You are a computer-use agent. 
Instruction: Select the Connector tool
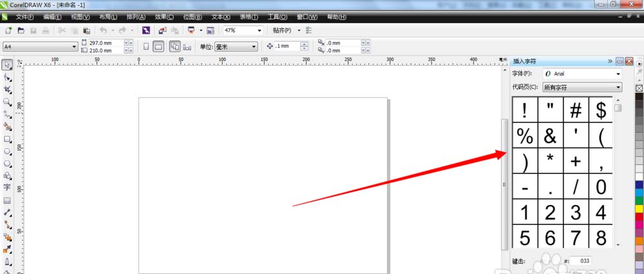7,224
